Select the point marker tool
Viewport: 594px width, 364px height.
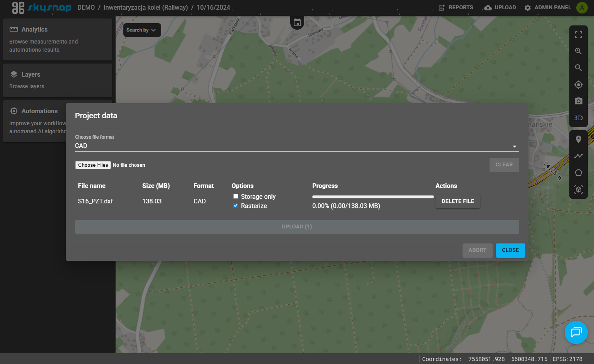[x=579, y=139]
